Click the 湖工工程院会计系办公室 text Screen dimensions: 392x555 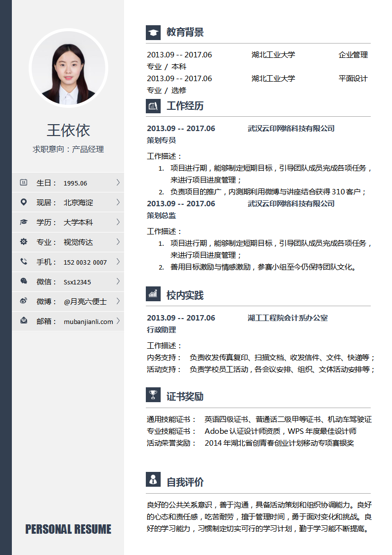[288, 318]
